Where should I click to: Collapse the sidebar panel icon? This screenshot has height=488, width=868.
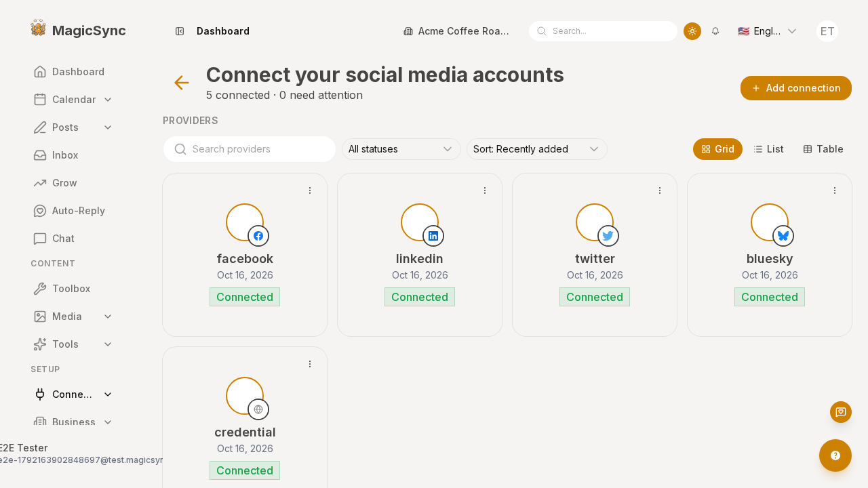[x=180, y=31]
